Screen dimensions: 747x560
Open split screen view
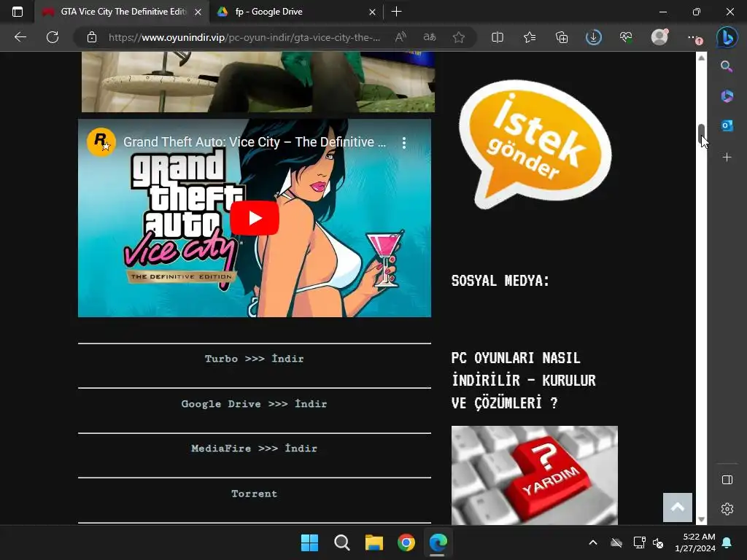coord(498,37)
